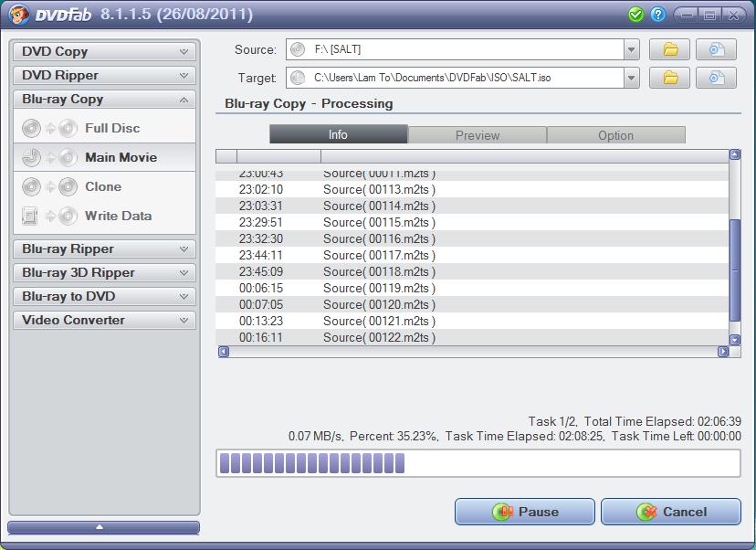Expand the Blu-ray 3D Ripper section
This screenshot has height=550, width=756.
[x=104, y=272]
